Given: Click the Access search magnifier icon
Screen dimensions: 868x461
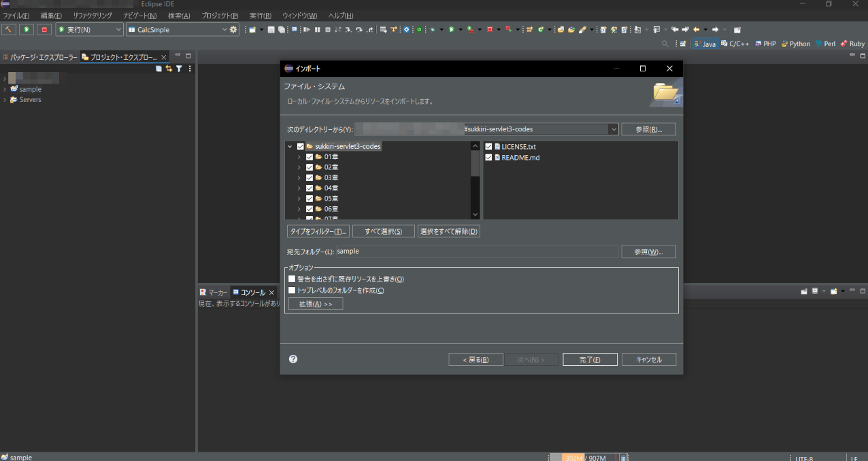Looking at the screenshot, I should pyautogui.click(x=665, y=44).
